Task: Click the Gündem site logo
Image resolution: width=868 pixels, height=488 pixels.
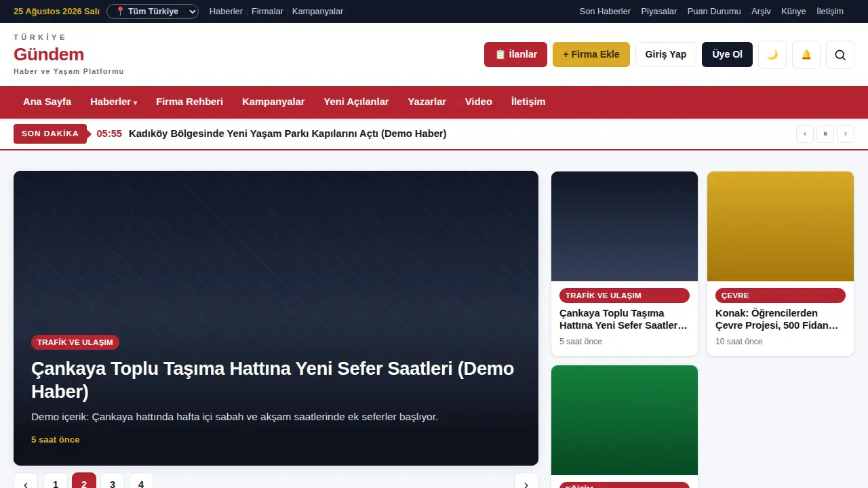Action: (x=49, y=54)
